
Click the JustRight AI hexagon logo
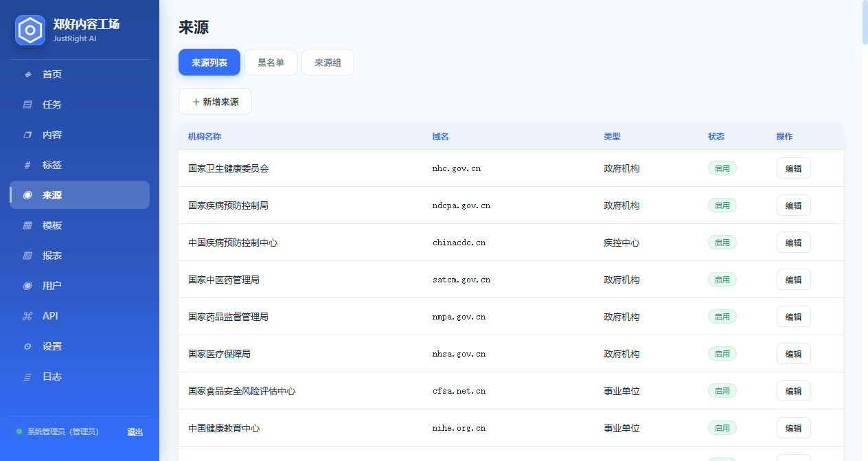pyautogui.click(x=30, y=30)
